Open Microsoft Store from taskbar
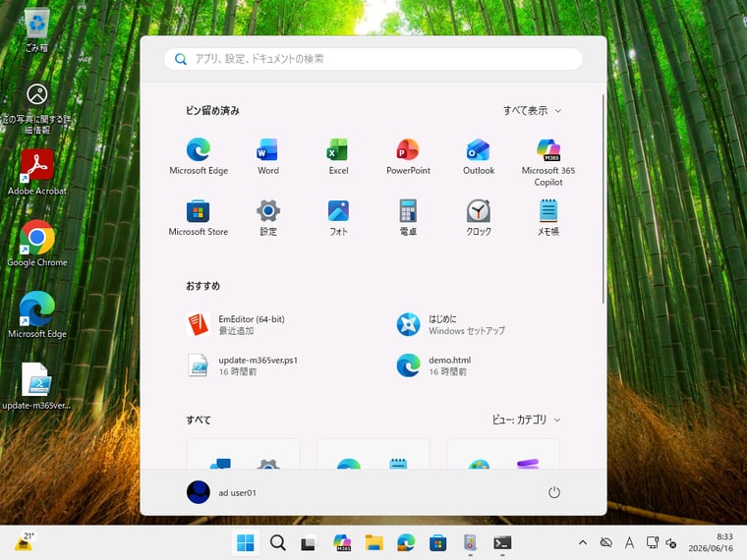 (437, 543)
